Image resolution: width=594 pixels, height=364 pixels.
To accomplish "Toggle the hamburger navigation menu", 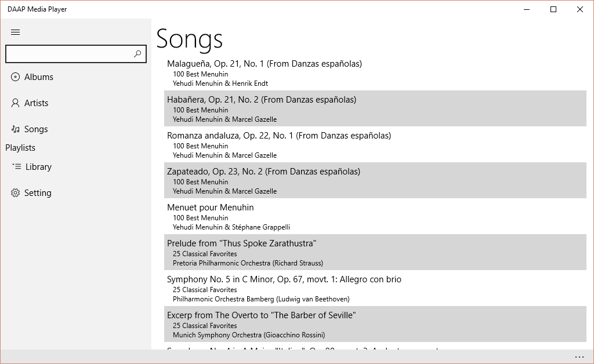I will point(16,32).
